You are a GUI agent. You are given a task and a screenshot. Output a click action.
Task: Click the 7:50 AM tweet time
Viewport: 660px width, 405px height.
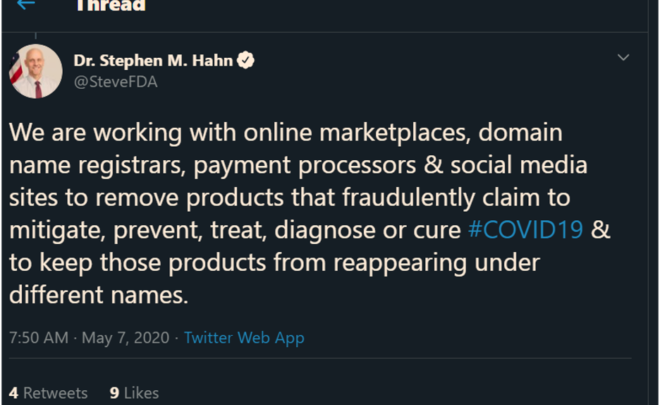(x=38, y=337)
